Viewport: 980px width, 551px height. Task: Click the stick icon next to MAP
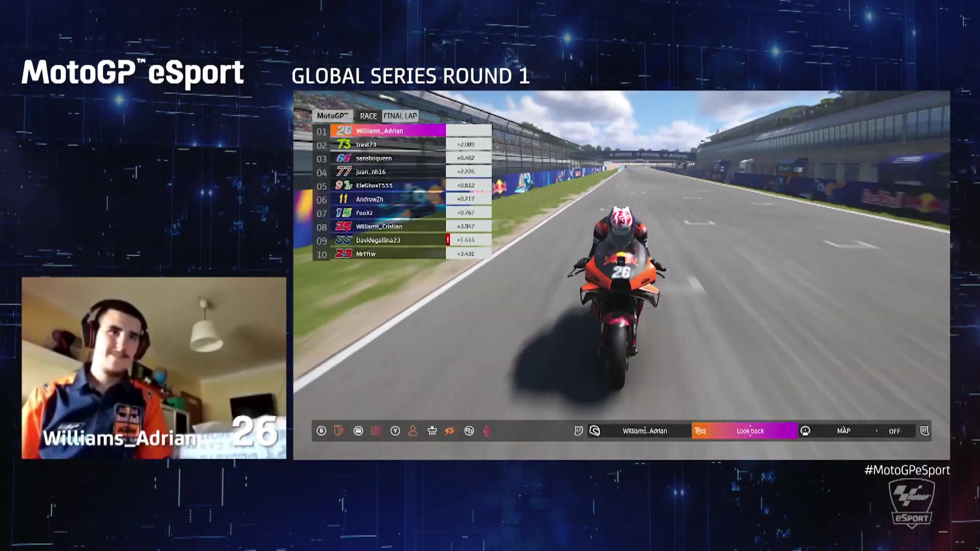coord(805,431)
